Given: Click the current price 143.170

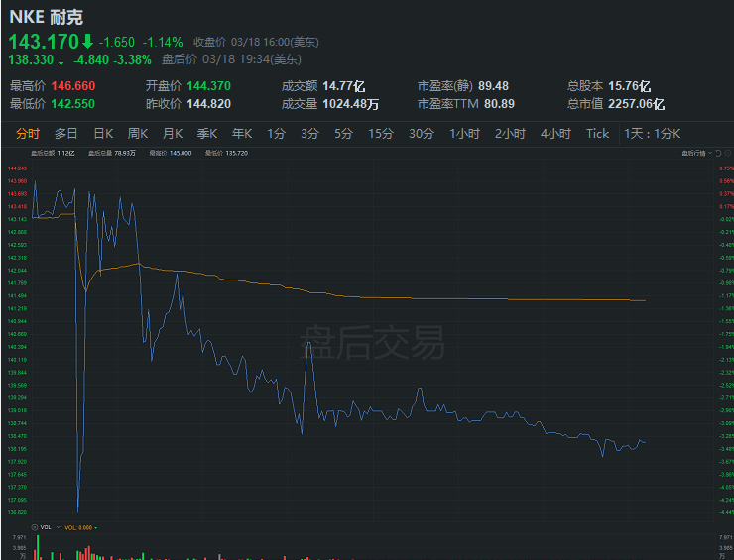Looking at the screenshot, I should point(44,42).
